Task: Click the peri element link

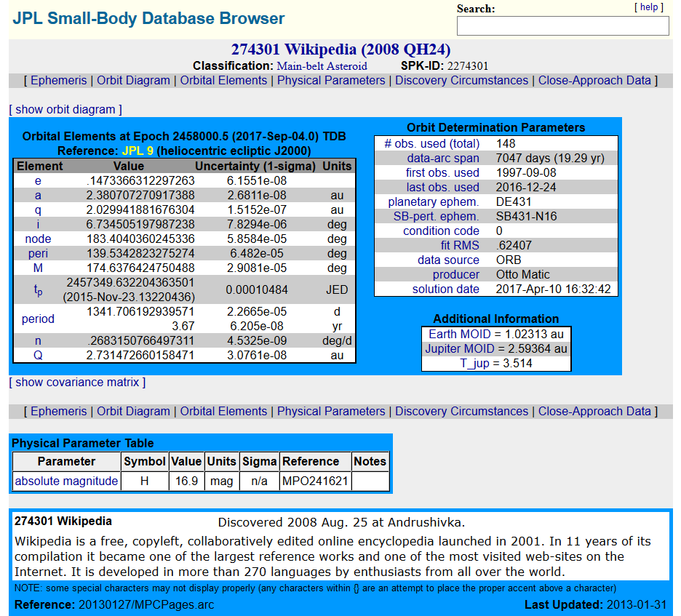Action: 38,254
